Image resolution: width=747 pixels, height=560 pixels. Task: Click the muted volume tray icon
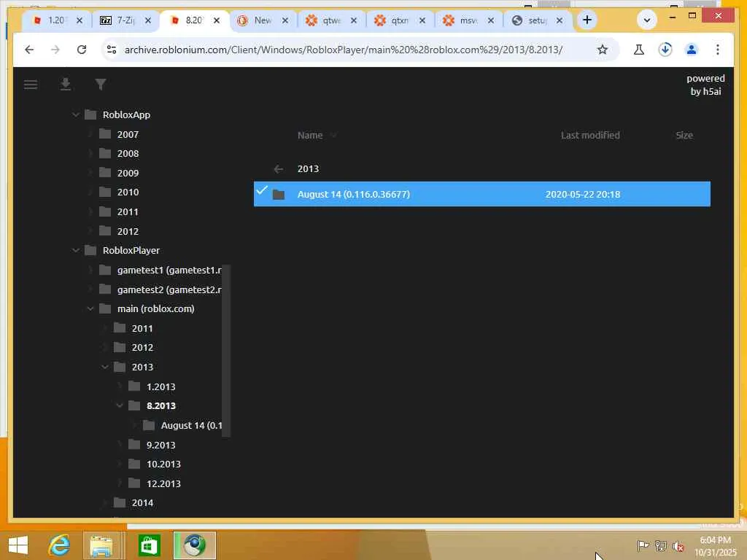point(678,546)
